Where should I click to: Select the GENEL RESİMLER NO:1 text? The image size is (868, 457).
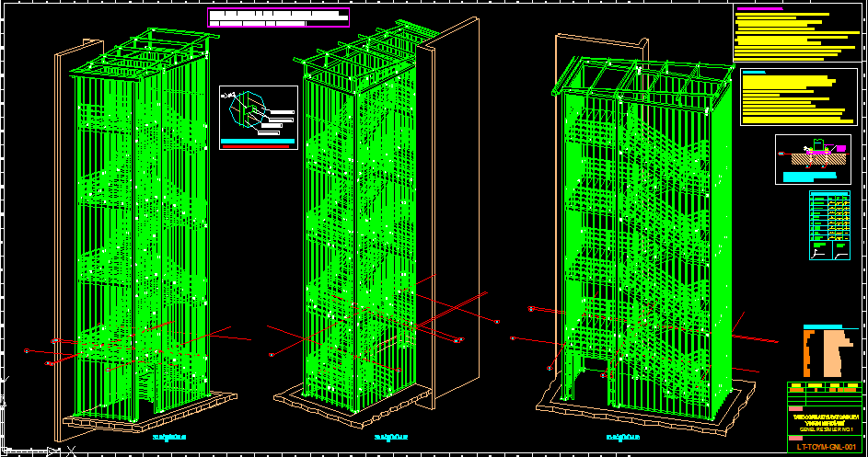[x=826, y=428]
